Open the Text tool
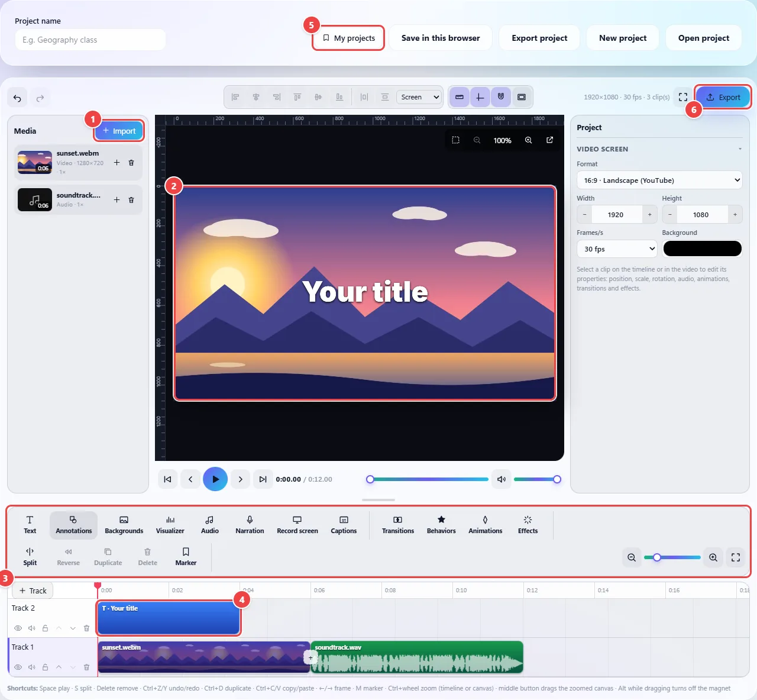Image resolution: width=757 pixels, height=700 pixels. (30, 524)
